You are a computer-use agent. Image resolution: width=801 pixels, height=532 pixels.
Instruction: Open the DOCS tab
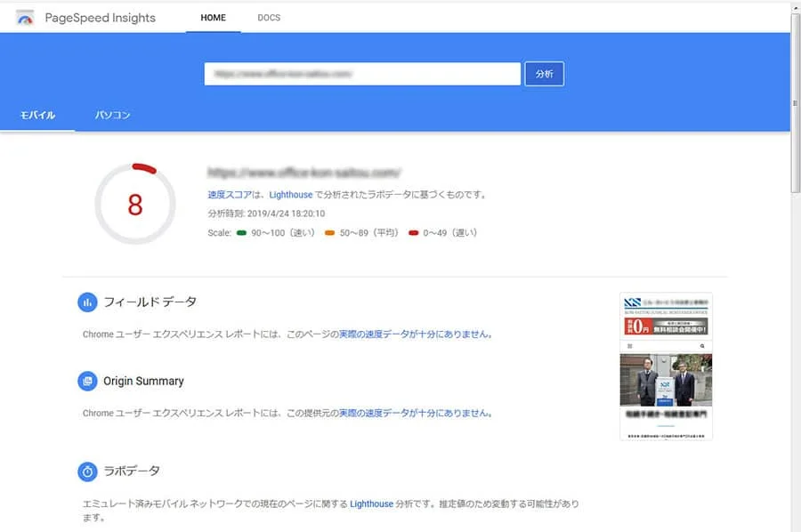(x=269, y=17)
